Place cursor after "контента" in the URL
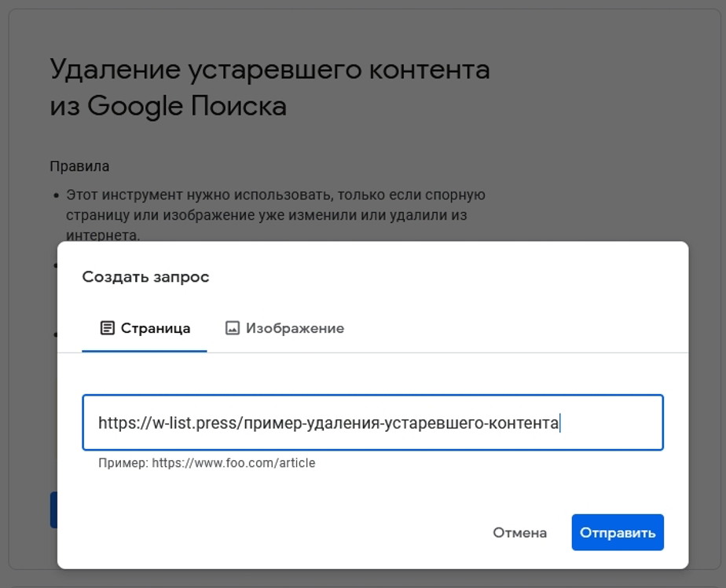 pos(559,423)
